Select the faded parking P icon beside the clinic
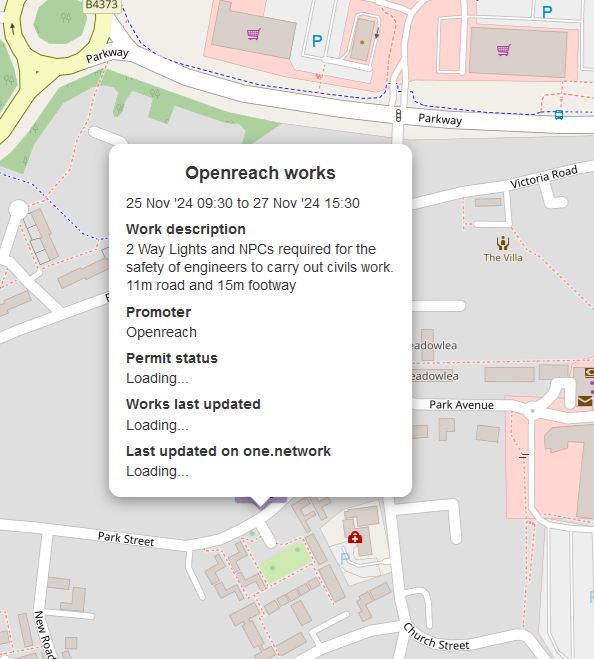 (x=345, y=559)
